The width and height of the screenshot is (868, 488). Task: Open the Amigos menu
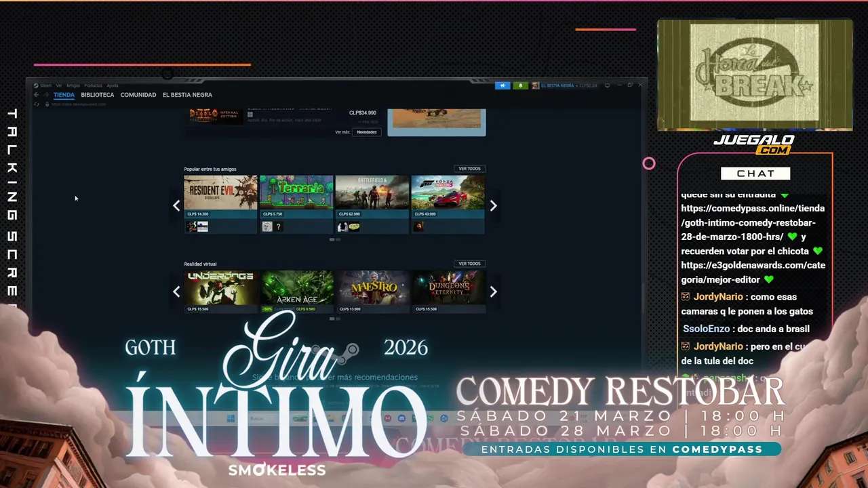coord(73,85)
